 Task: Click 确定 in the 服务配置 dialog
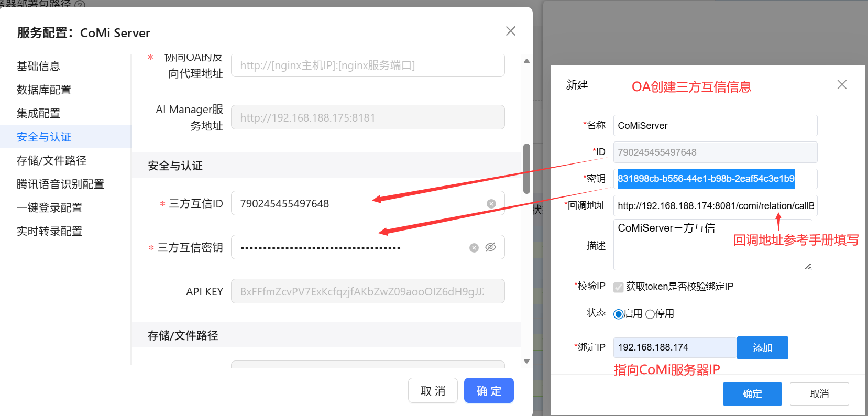[x=489, y=391]
